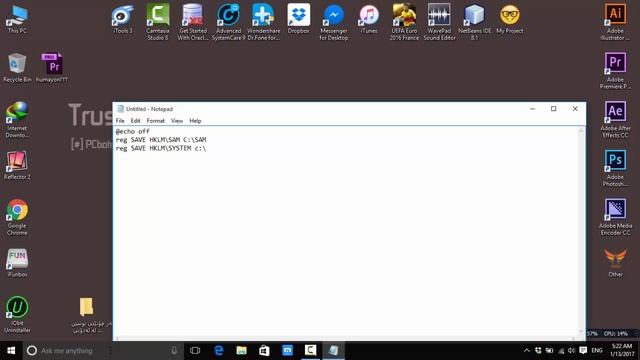Launch UEFA Euro 2016 France shortcut

coord(404,22)
